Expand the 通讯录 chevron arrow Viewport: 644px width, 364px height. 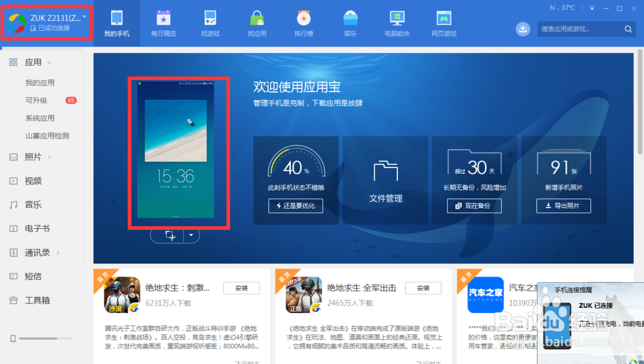58,253
